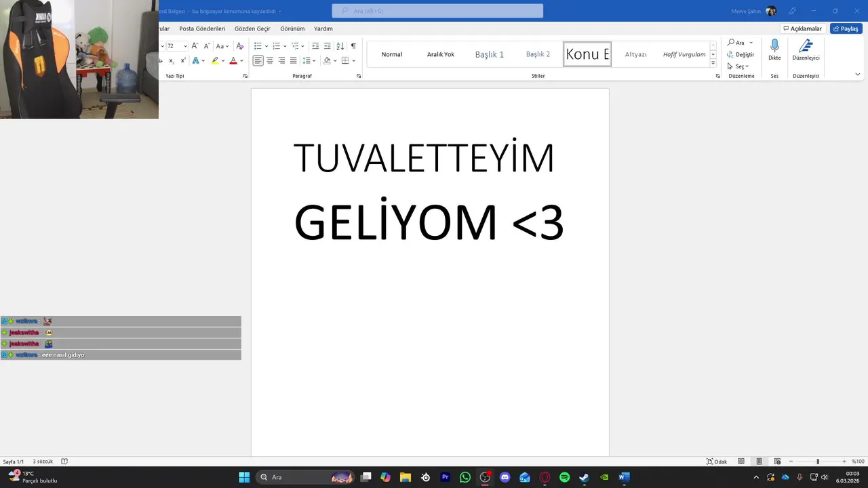Sort text with the A-Z sort icon

click(340, 46)
